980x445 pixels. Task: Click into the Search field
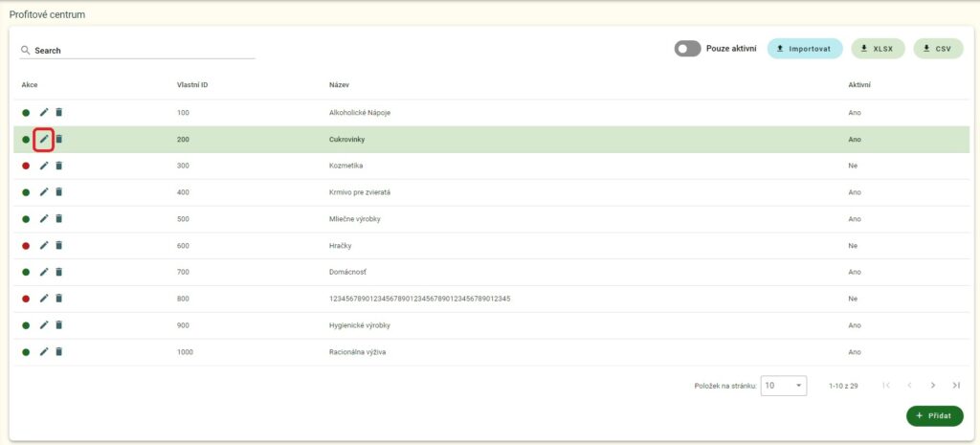click(x=144, y=50)
